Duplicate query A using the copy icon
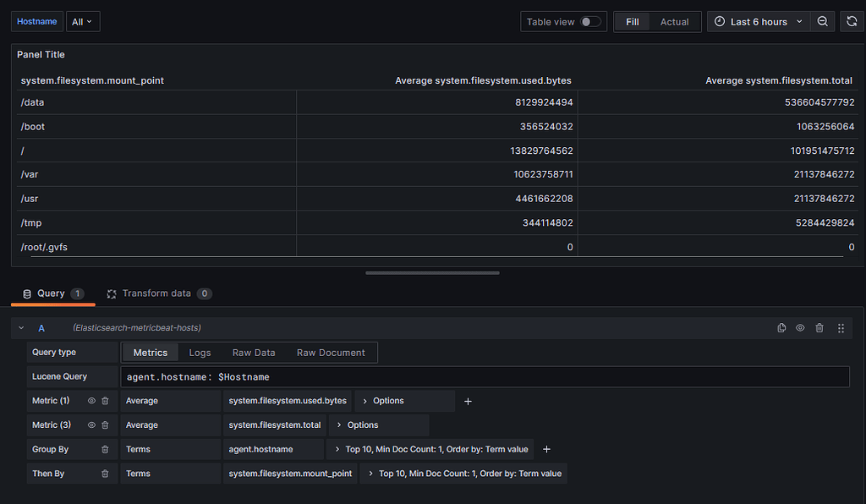 [x=781, y=327]
